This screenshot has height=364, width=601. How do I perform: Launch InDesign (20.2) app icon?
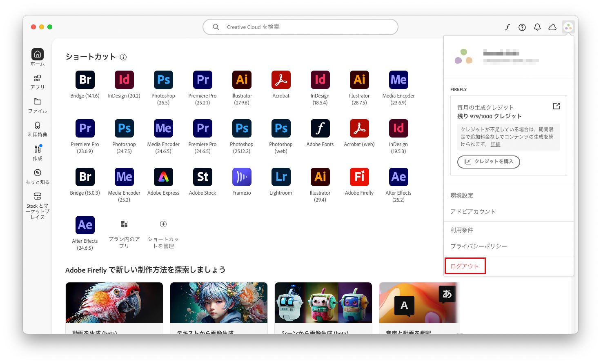coord(124,80)
